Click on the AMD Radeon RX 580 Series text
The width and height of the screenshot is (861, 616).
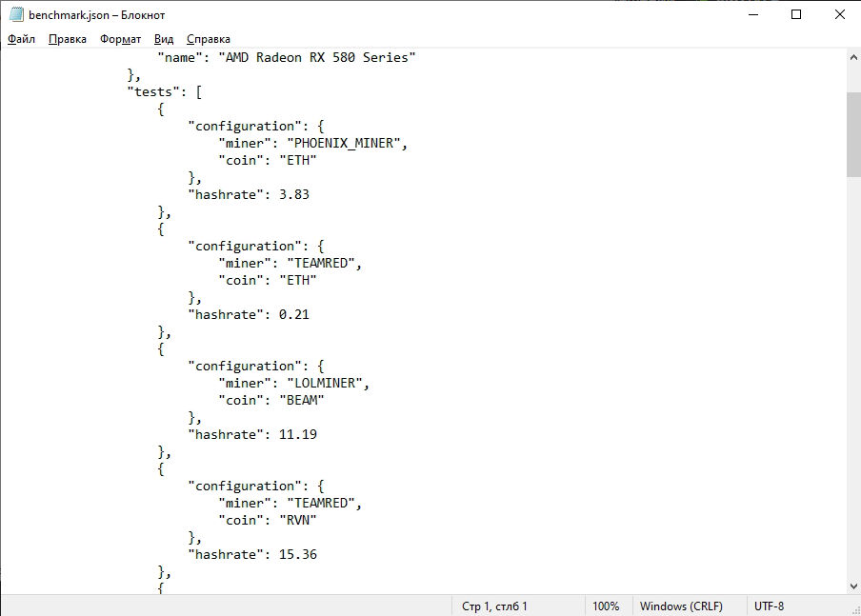point(316,57)
